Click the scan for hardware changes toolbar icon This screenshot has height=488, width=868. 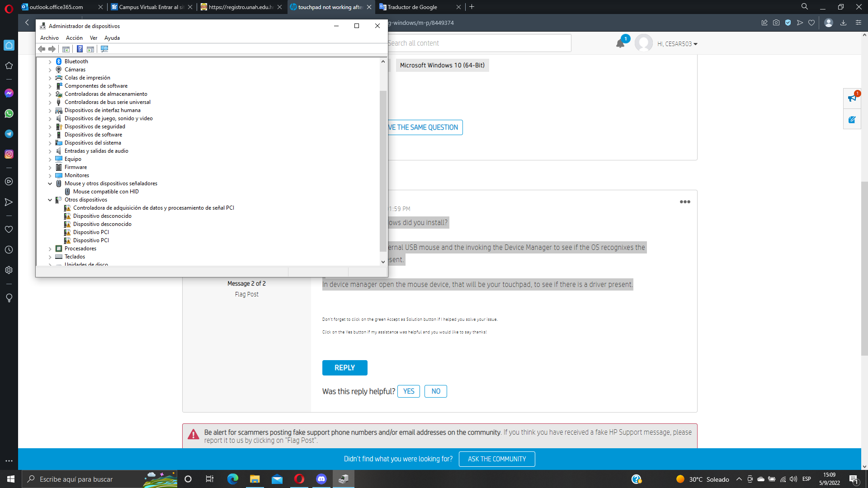point(104,49)
